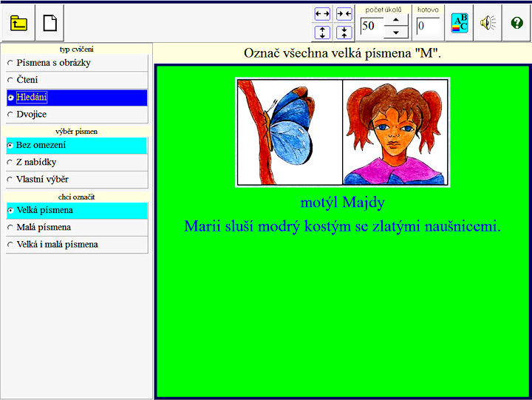Click the word sluší
Viewport: 532px width, 400px height.
coord(239,226)
